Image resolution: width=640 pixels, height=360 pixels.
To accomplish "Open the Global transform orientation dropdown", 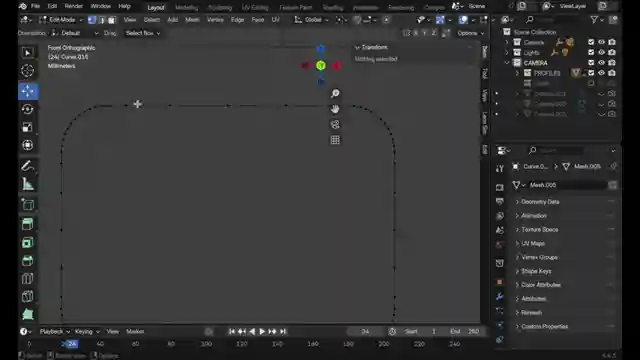I will point(311,20).
